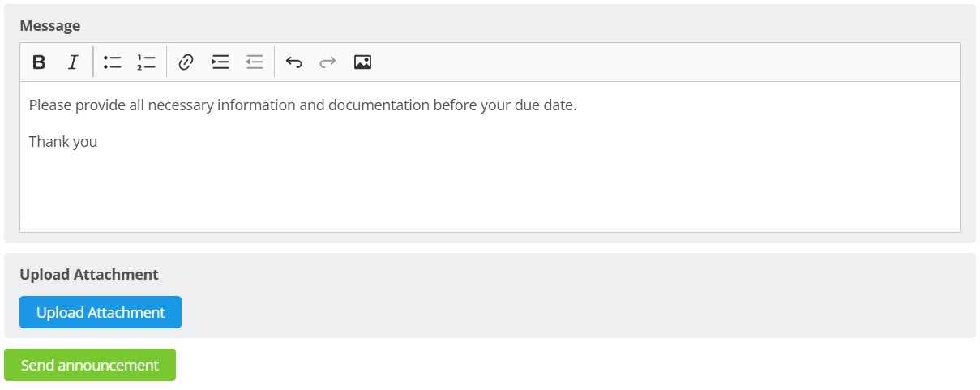Decrease indent of the message text
This screenshot has width=980, height=390.
(x=255, y=62)
